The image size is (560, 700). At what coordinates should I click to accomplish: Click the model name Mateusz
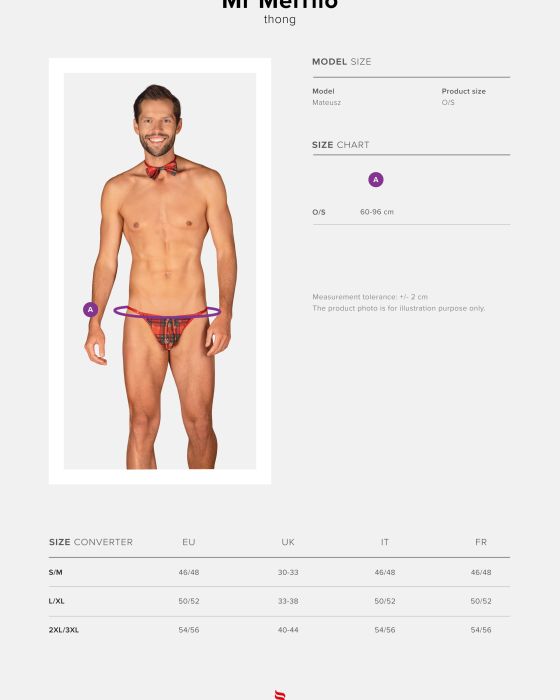[326, 102]
